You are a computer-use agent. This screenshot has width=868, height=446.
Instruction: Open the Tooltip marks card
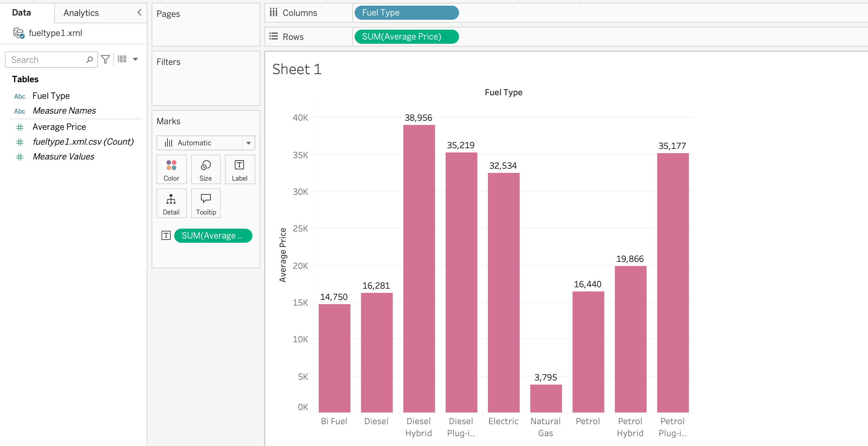(x=206, y=204)
